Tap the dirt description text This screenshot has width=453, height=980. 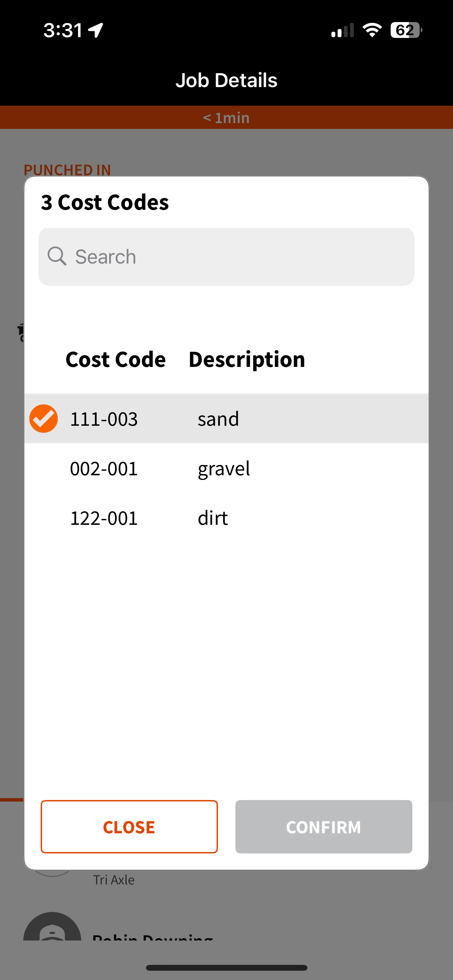point(213,518)
